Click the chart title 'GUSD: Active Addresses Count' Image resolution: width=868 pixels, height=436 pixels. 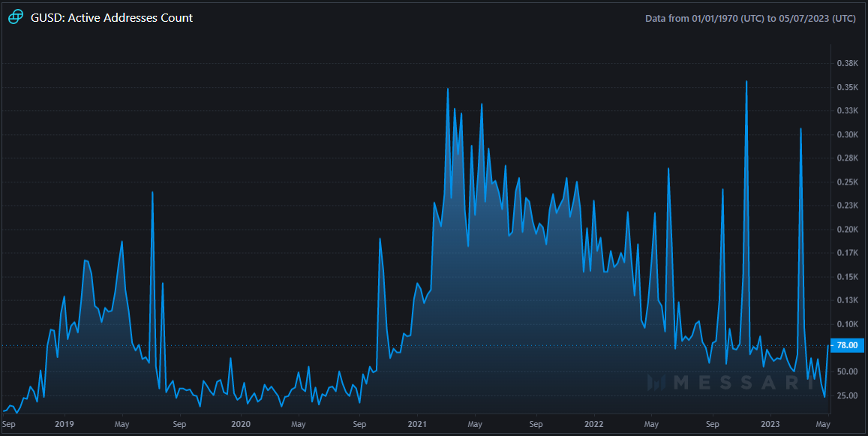(112, 18)
